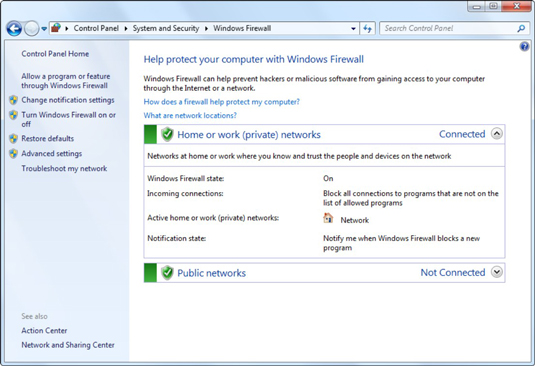
Task: Click the 'Network' active network name
Action: click(x=355, y=220)
